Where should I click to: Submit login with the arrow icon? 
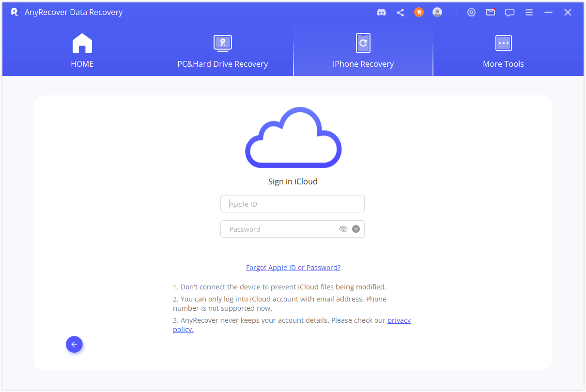pos(356,229)
